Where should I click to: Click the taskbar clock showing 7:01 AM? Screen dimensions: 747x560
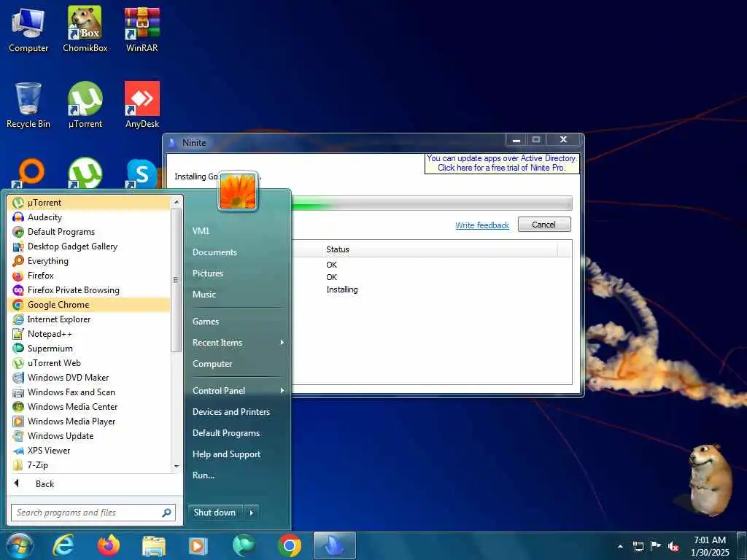coord(710,546)
